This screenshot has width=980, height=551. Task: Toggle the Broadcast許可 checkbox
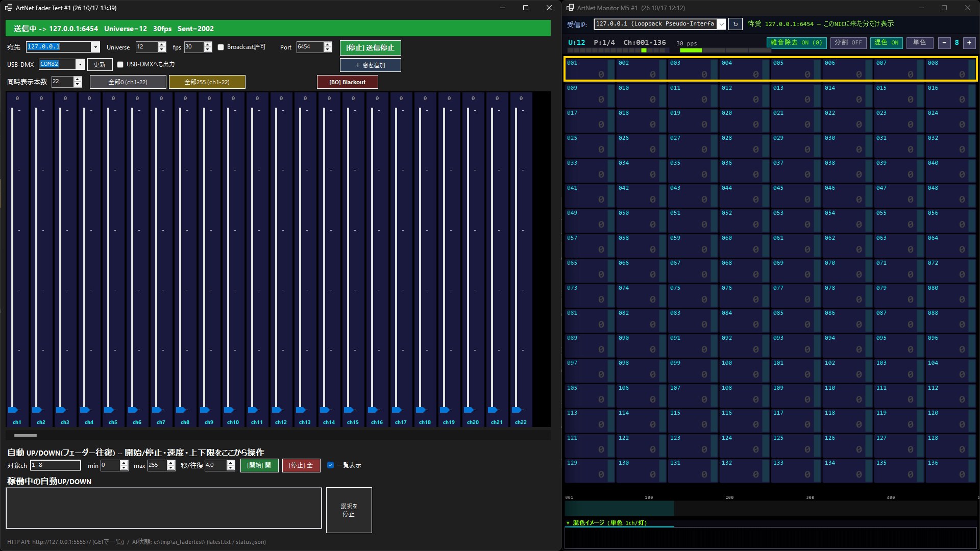click(220, 47)
